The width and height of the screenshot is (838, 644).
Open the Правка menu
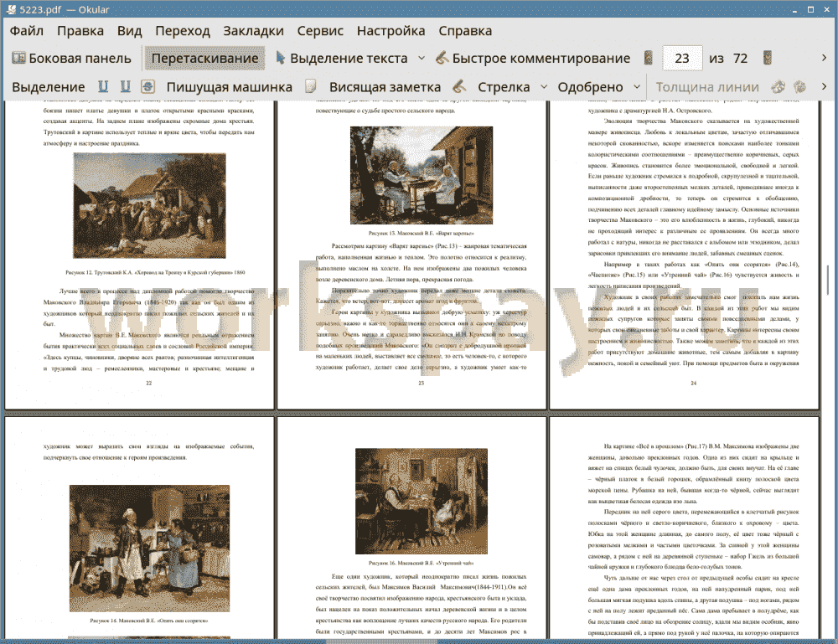coord(80,31)
